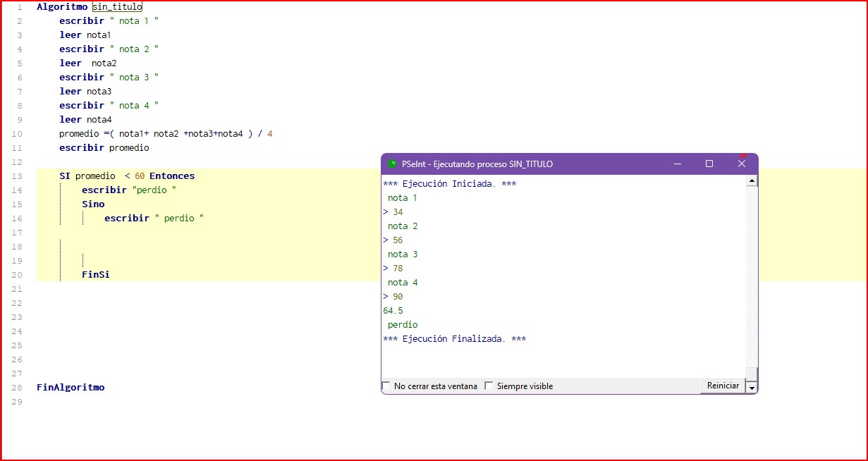Click the entered value 34 in console
Screen dimensions: 868x461
tap(398, 212)
